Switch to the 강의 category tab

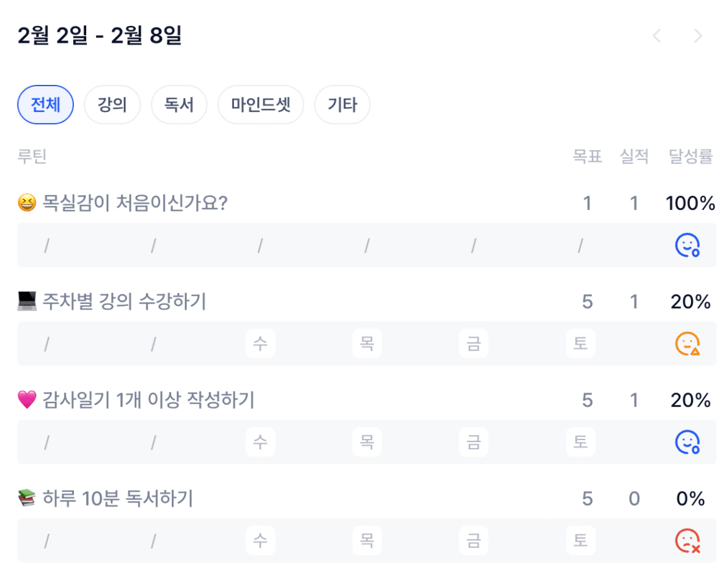112,105
